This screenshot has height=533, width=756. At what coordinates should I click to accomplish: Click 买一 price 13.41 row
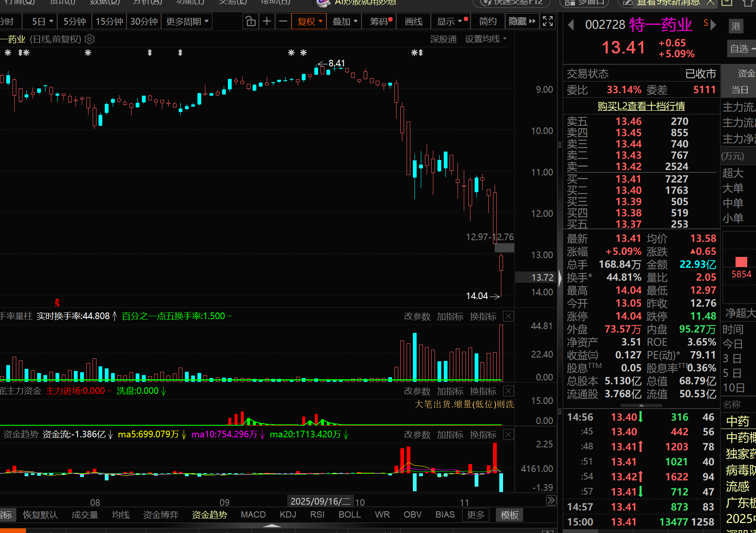(641, 179)
